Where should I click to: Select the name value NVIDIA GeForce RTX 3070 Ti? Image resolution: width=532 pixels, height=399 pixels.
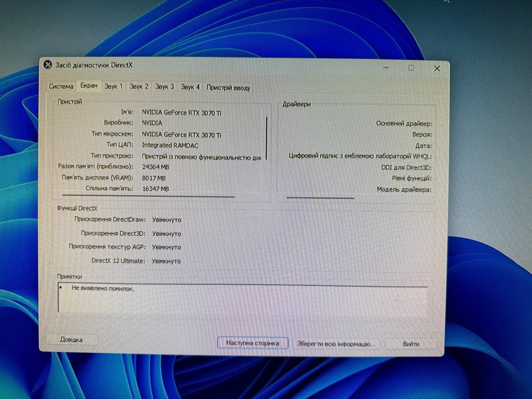[181, 113]
